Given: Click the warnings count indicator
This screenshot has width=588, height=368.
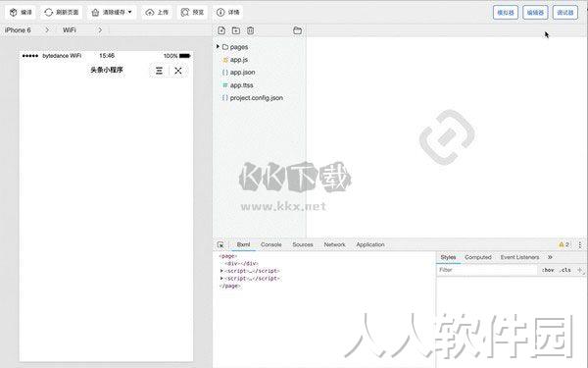Looking at the screenshot, I should click(x=564, y=244).
